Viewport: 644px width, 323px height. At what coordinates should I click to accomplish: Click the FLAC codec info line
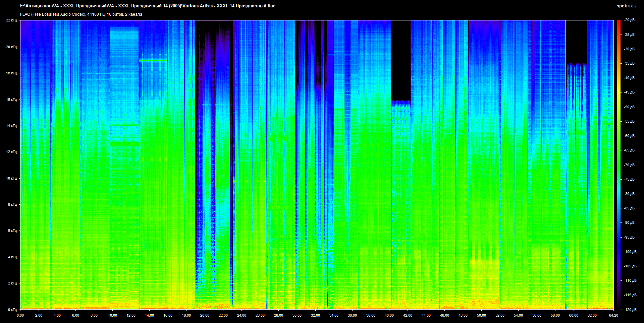[x=81, y=14]
